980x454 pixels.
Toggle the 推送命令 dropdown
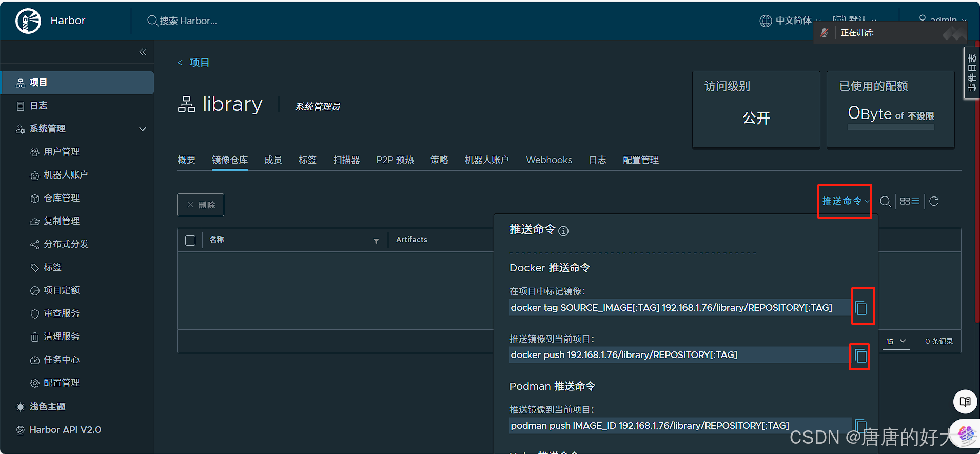(x=845, y=201)
